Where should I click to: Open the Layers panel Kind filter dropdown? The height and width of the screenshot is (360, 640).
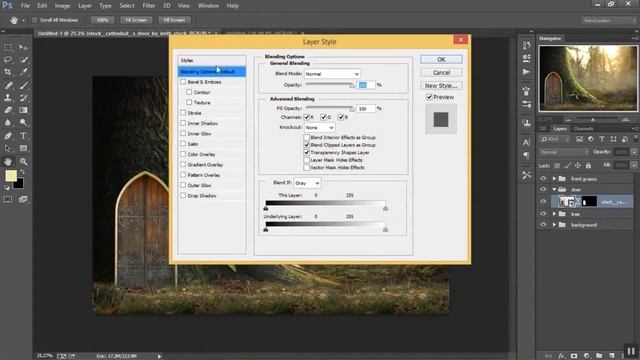[x=555, y=139]
